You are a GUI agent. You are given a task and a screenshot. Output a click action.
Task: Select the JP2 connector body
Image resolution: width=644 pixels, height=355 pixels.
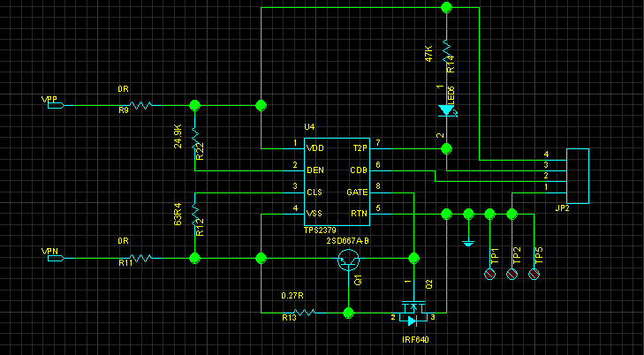578,176
